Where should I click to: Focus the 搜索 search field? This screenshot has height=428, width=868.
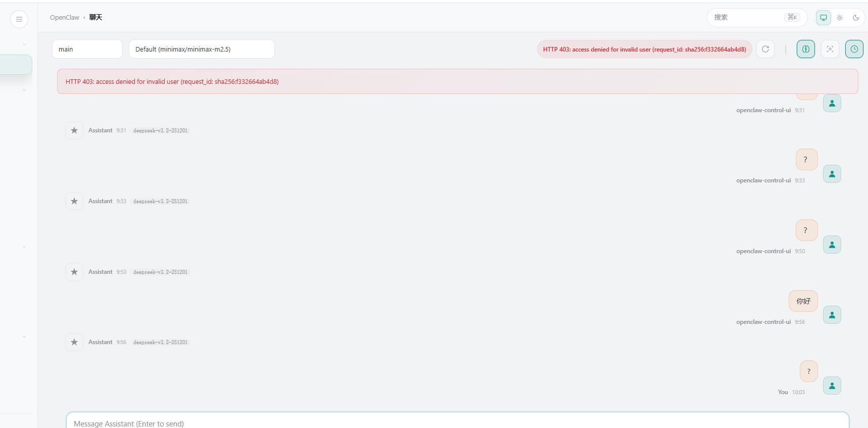tap(757, 17)
